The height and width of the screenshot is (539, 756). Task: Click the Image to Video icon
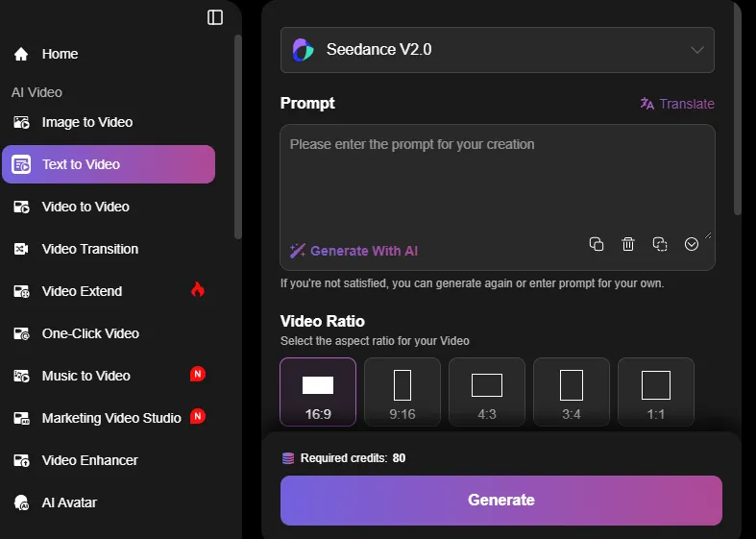pos(21,122)
